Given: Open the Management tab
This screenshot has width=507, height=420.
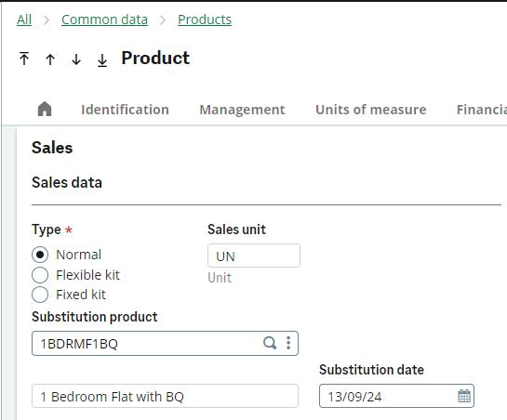Looking at the screenshot, I should (x=242, y=110).
